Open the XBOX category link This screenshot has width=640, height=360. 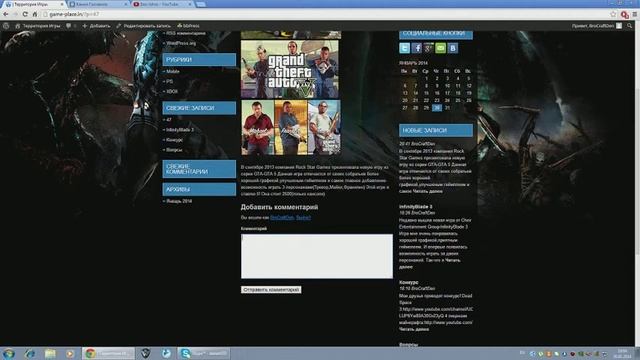point(172,91)
